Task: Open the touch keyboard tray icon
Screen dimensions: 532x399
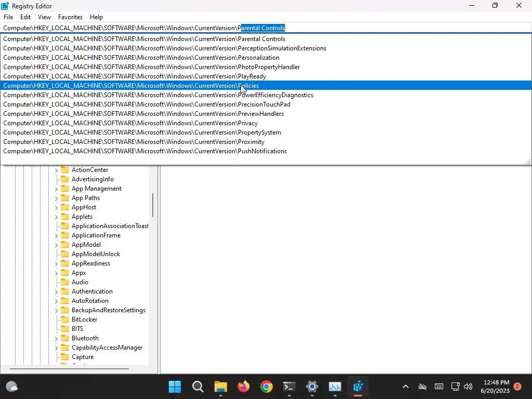Action: [x=438, y=387]
